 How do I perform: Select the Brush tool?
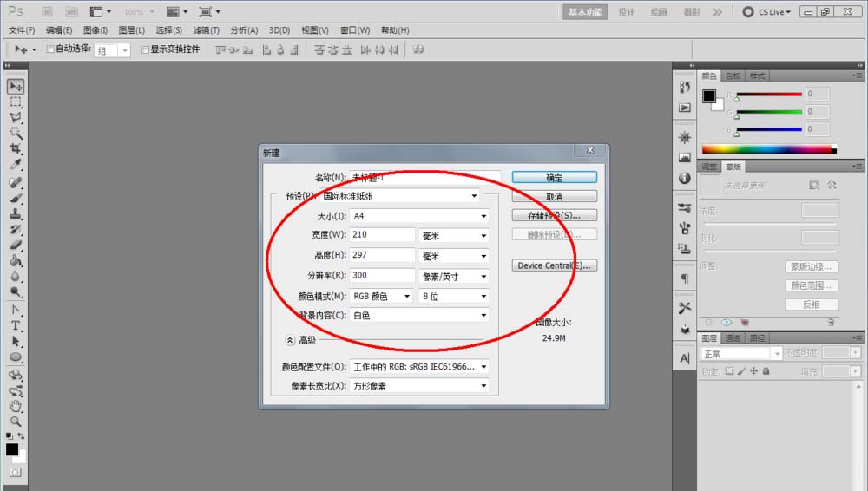[x=16, y=198]
